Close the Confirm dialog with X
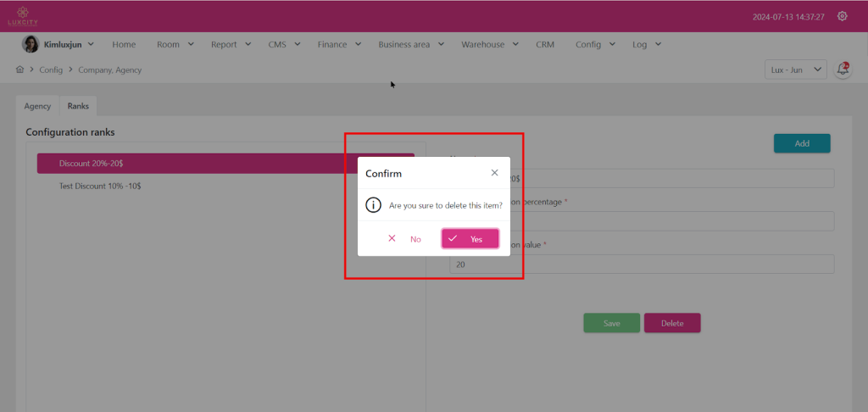Viewport: 868px width, 412px height. [x=495, y=173]
